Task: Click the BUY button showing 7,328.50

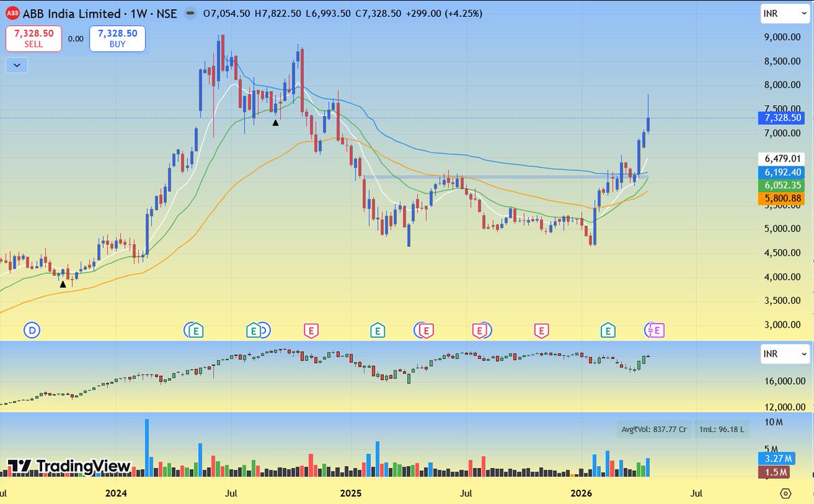Action: click(x=117, y=39)
